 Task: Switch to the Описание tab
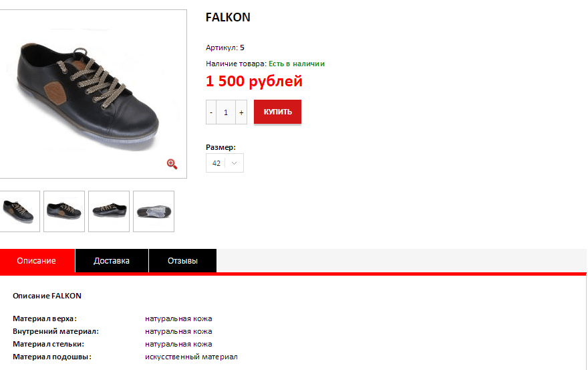click(37, 261)
